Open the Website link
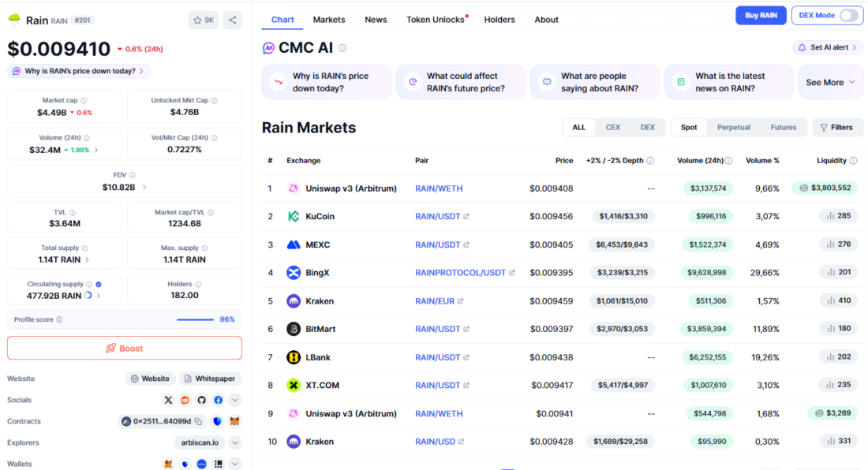 150,379
